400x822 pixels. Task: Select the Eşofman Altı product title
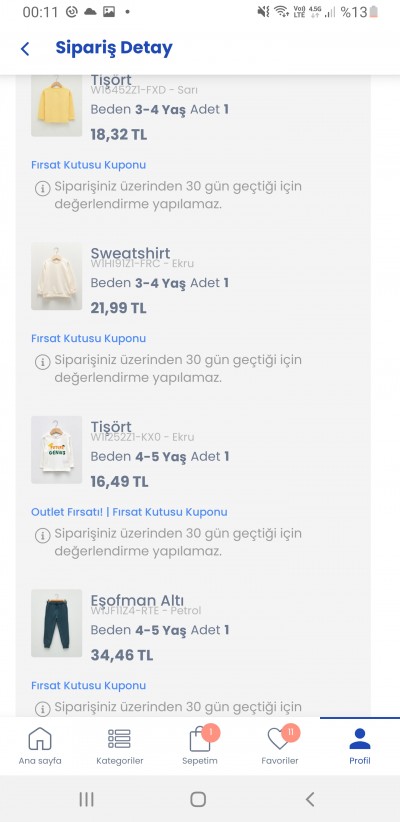point(137,600)
